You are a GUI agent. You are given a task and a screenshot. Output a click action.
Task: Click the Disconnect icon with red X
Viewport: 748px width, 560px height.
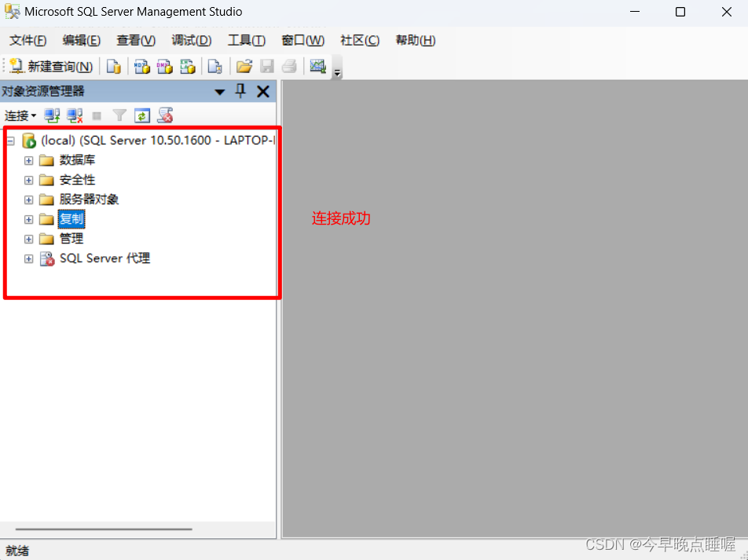(75, 115)
